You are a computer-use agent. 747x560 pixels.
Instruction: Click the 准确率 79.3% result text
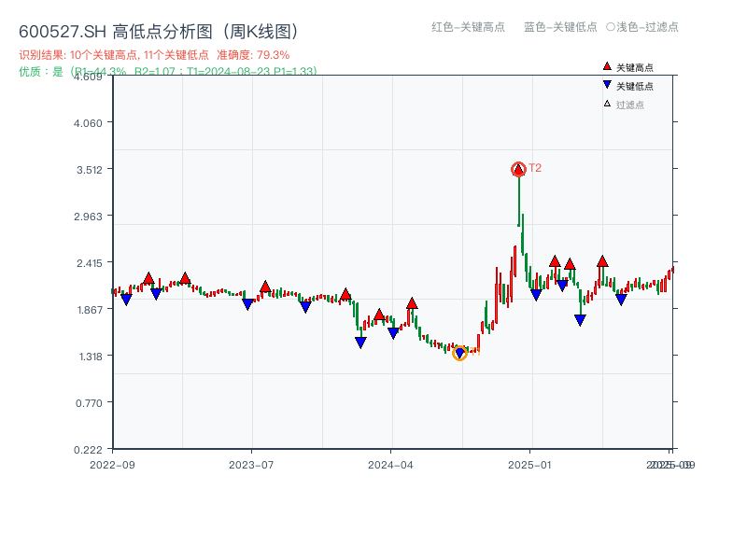point(258,54)
